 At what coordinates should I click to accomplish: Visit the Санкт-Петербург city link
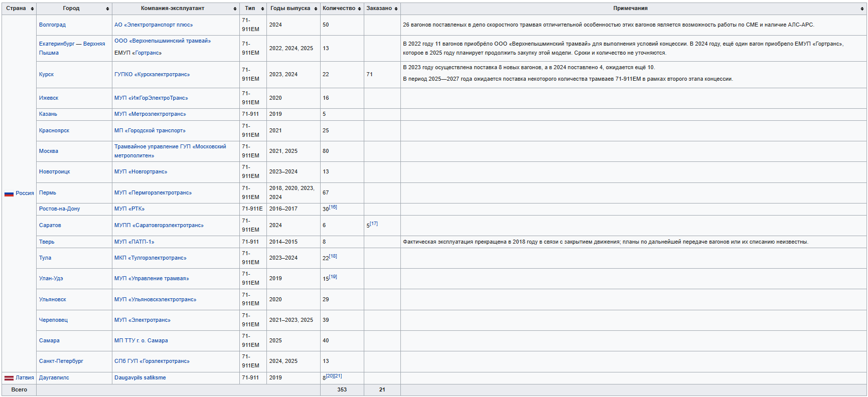(x=61, y=361)
